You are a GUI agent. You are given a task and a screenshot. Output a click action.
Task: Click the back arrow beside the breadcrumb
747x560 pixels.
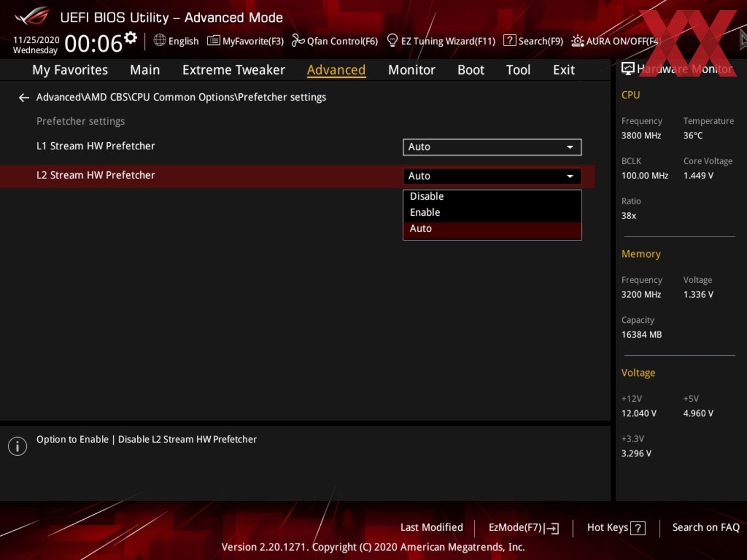coord(24,98)
